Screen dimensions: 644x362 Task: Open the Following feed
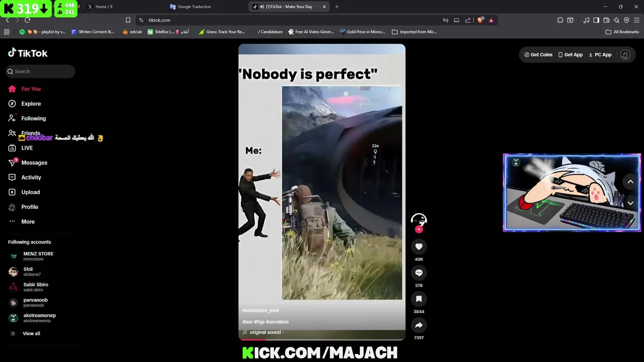coord(27,119)
